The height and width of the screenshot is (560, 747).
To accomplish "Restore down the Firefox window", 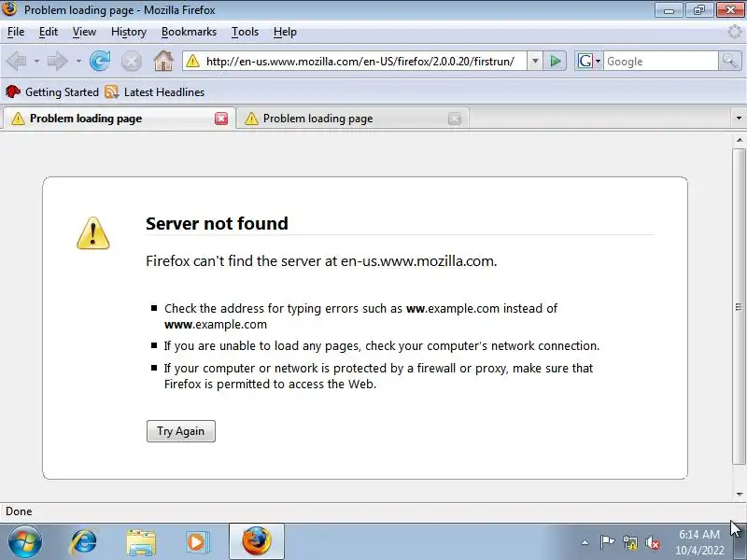I will point(699,9).
